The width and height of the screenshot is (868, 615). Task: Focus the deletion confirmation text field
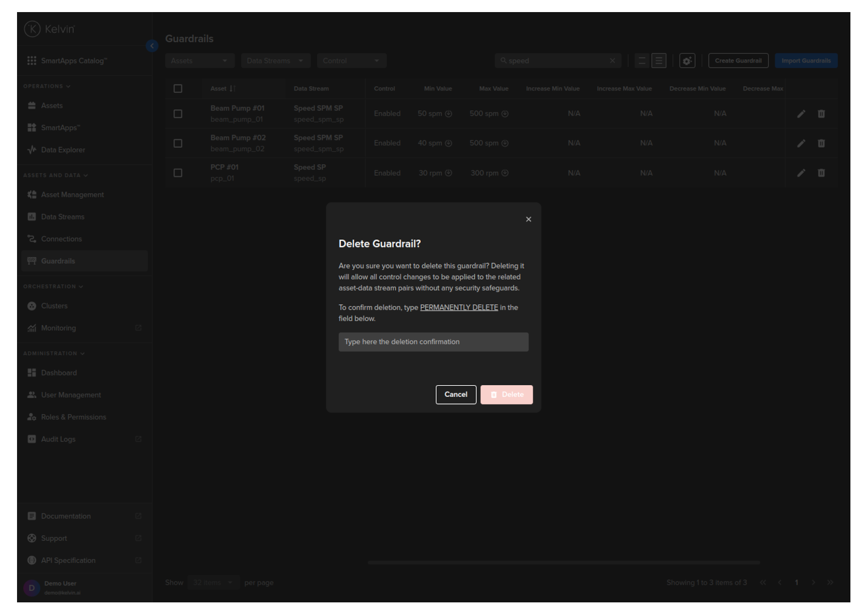433,342
